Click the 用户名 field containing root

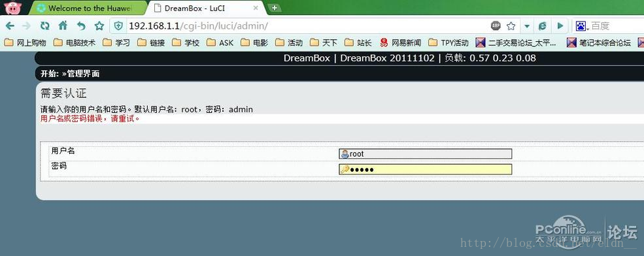(425, 154)
